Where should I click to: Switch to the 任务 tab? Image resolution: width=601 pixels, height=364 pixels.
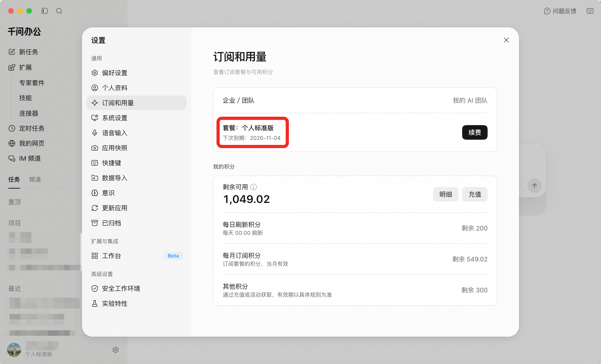[x=14, y=179]
